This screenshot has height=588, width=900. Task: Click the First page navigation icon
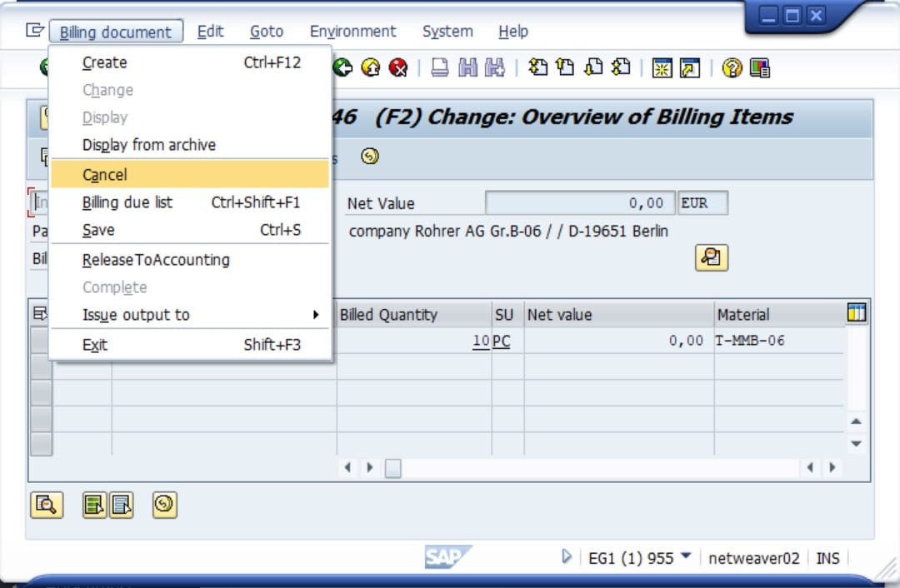537,67
